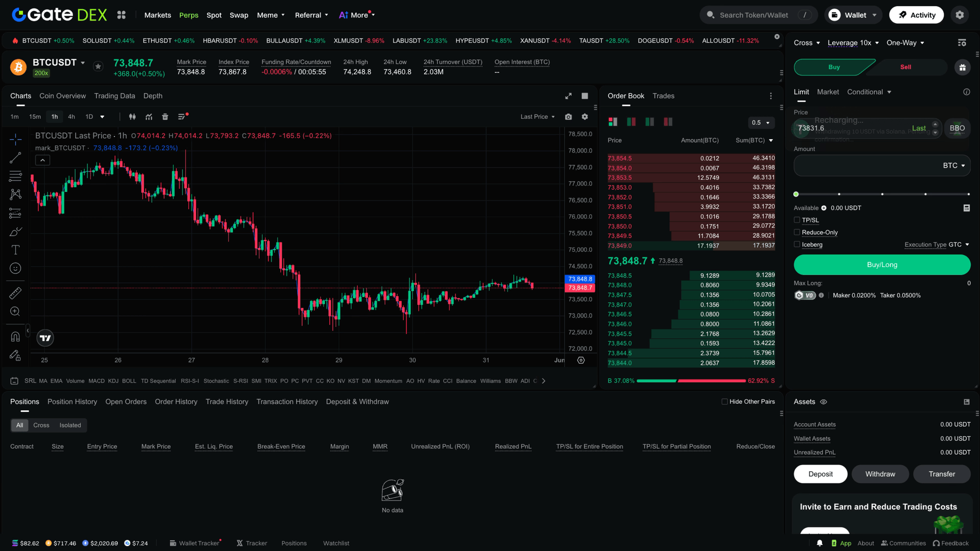Filter positions by Isolated
The image size is (980, 551).
(70, 426)
